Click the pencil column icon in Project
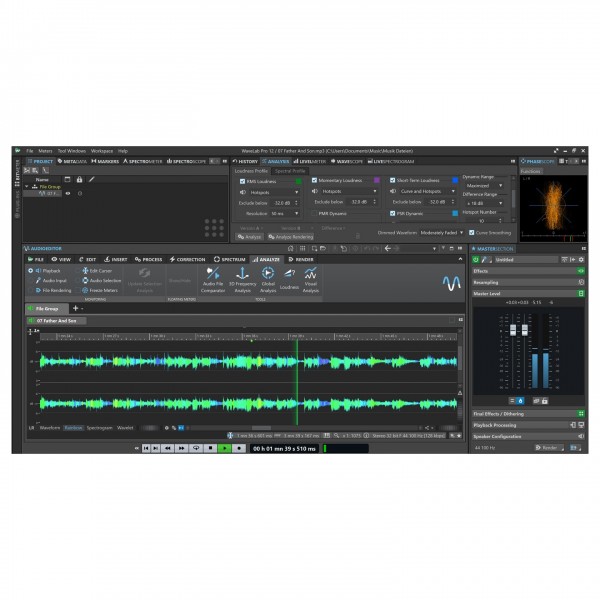 point(91,179)
